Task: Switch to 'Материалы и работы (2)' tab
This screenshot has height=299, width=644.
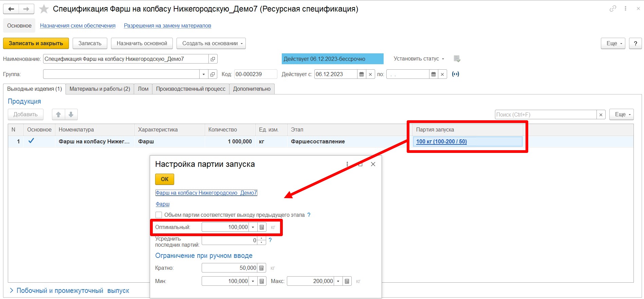Action: tap(100, 89)
